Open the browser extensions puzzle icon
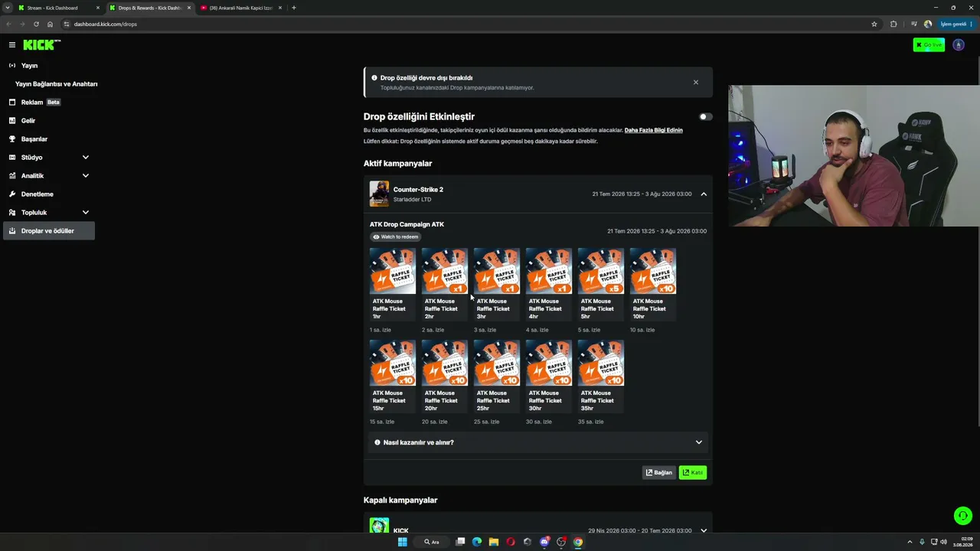980x551 pixels. (x=893, y=24)
